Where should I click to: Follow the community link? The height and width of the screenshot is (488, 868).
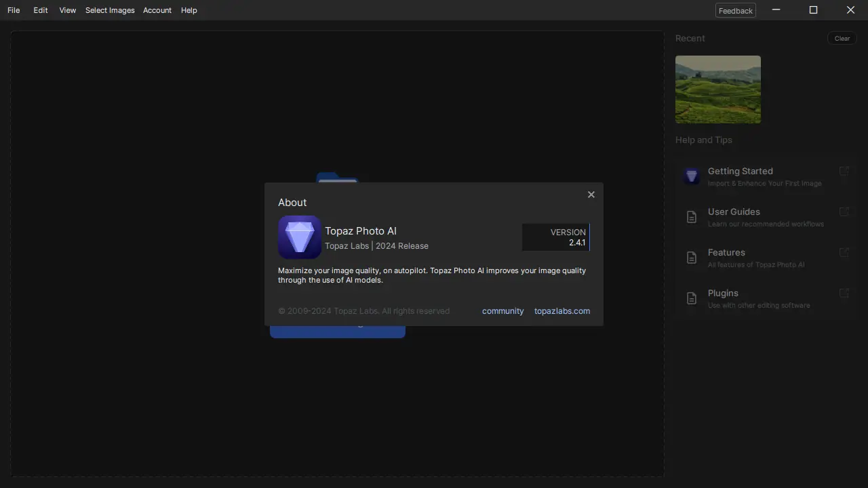(x=503, y=311)
